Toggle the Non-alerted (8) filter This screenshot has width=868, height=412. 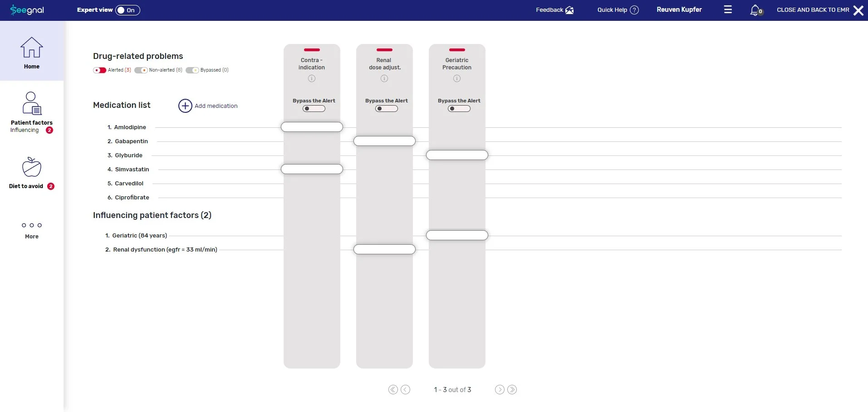[141, 70]
